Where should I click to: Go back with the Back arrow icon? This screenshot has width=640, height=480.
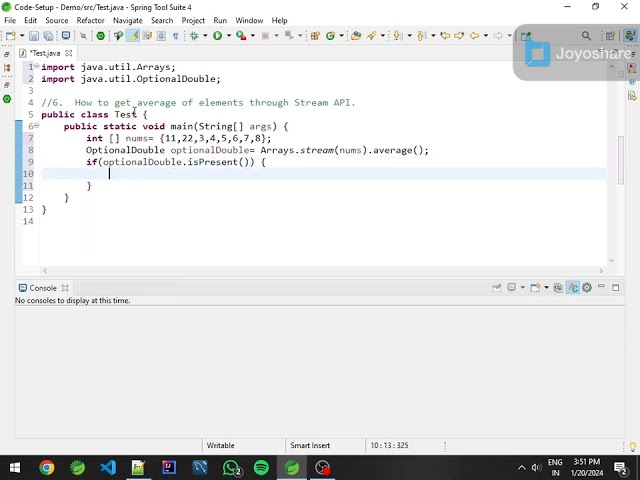coord(474,36)
